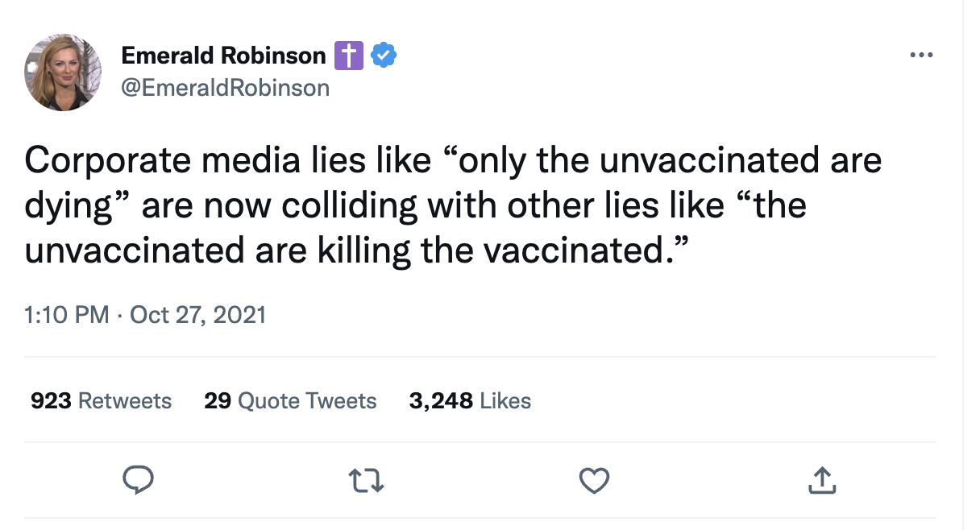Click the purple cross emoji beside name

point(348,56)
